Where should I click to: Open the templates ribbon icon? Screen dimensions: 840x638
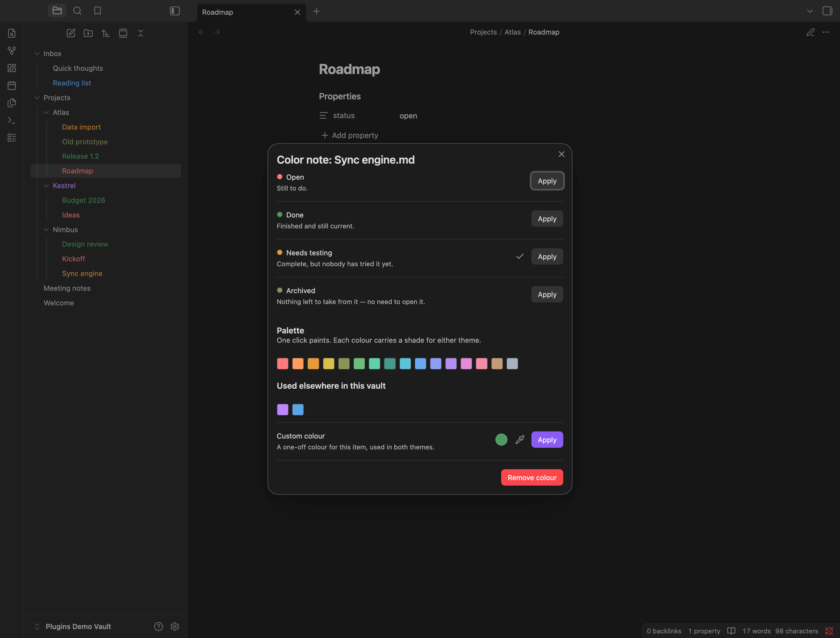pyautogui.click(x=12, y=103)
